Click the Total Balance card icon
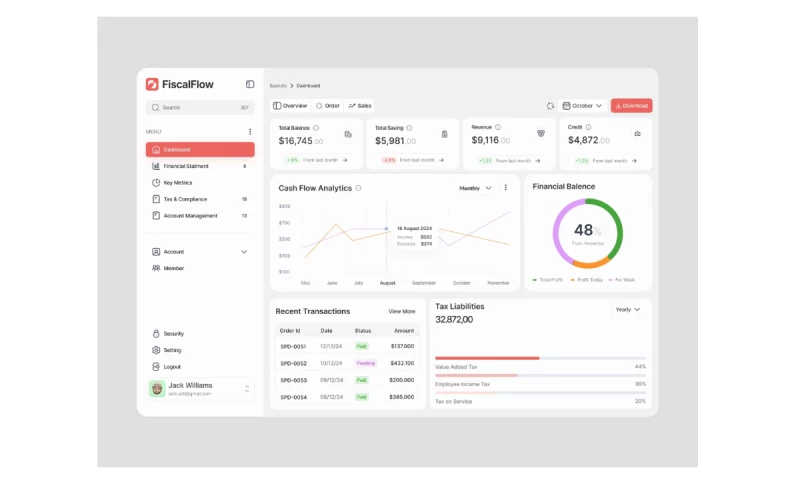The width and height of the screenshot is (800, 480). click(x=348, y=134)
